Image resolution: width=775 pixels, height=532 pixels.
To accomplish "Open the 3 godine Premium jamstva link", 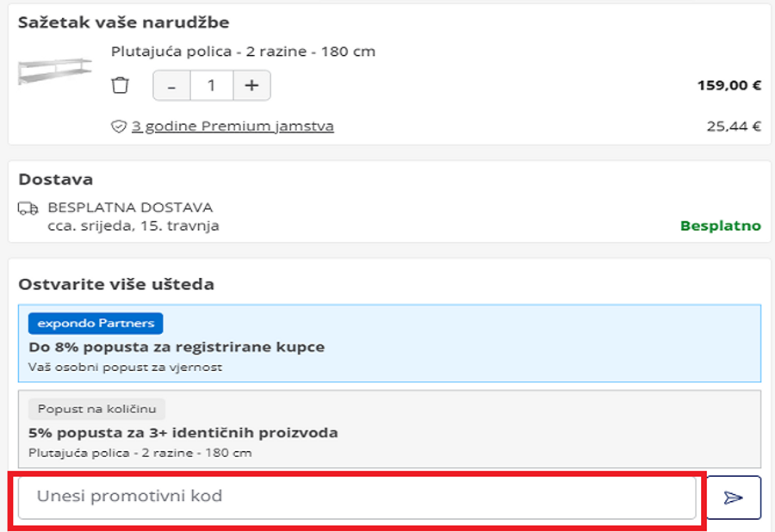I will coord(233,126).
